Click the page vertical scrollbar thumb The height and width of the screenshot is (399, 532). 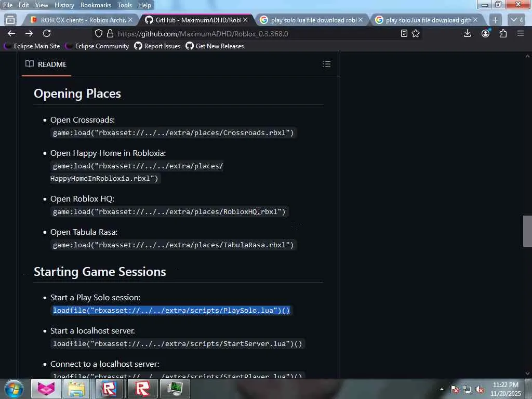[527, 231]
